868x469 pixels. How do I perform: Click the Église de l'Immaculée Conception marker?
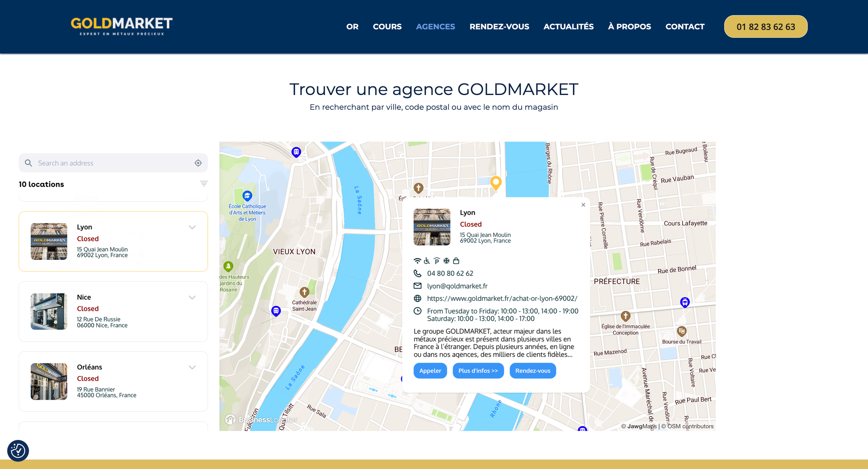click(x=625, y=316)
